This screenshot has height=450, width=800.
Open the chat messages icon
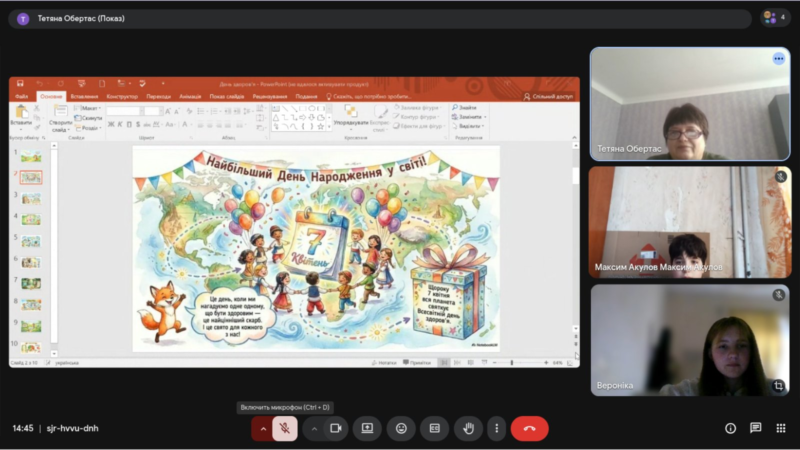pyautogui.click(x=755, y=428)
